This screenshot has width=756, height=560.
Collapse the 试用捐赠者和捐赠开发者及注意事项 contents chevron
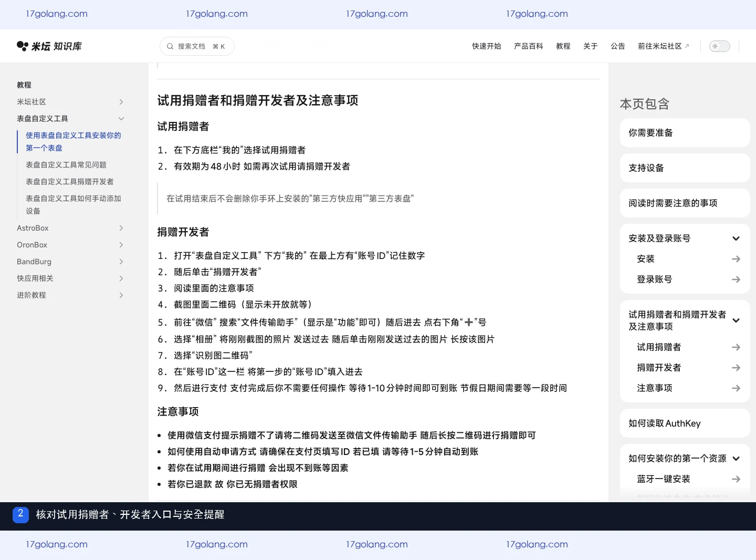tap(736, 320)
